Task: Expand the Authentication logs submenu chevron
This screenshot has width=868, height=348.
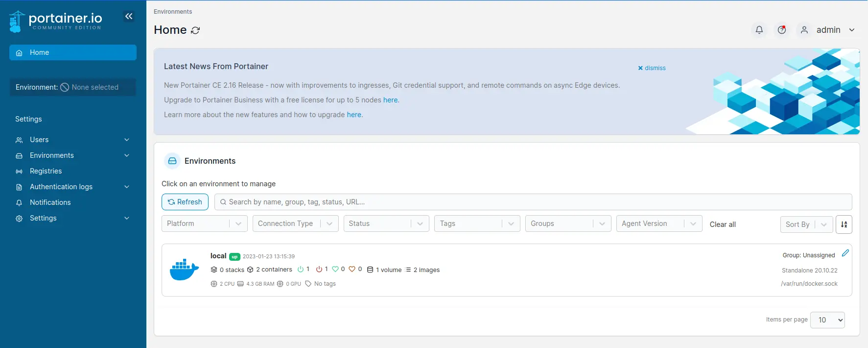Action: (x=127, y=187)
